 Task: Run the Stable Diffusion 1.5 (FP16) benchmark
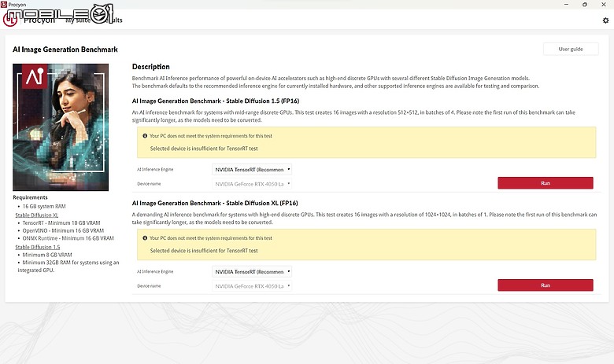[x=545, y=183]
